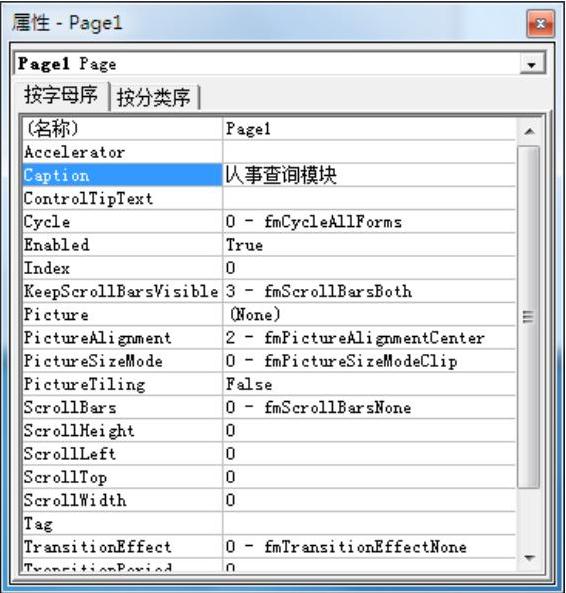Click the Accelerator property value field
The height and width of the screenshot is (593, 566).
coord(369,152)
